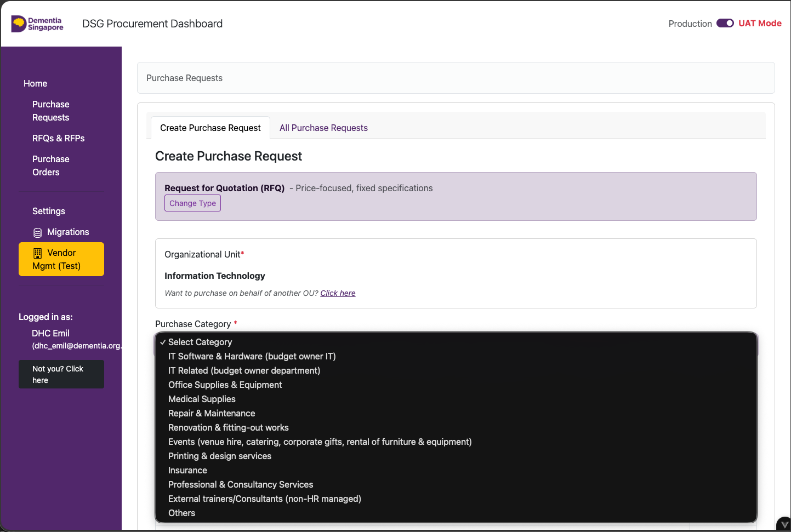Viewport: 791px width, 532px height.
Task: Switch to Create Purchase Request tab
Action: pos(210,128)
